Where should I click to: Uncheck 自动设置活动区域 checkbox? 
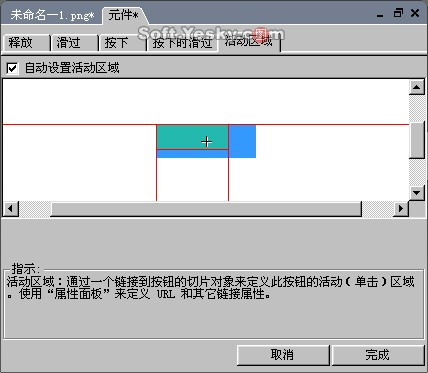pos(12,69)
